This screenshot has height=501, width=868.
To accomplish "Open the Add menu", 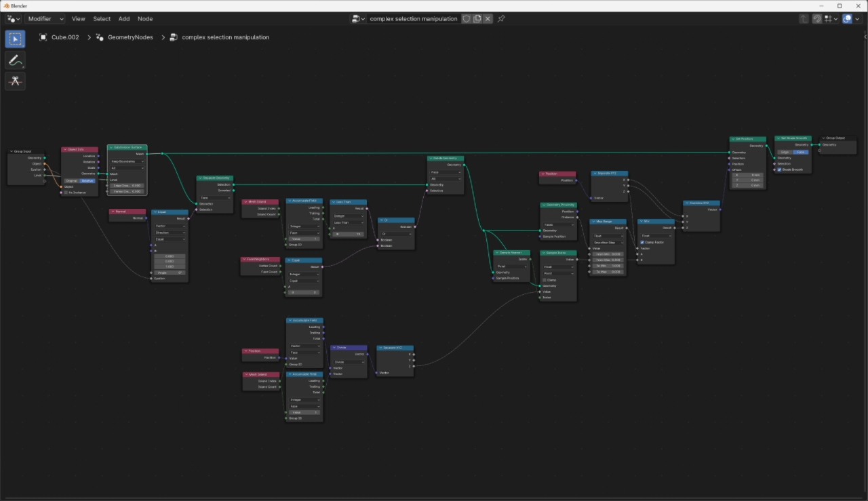I will point(124,19).
